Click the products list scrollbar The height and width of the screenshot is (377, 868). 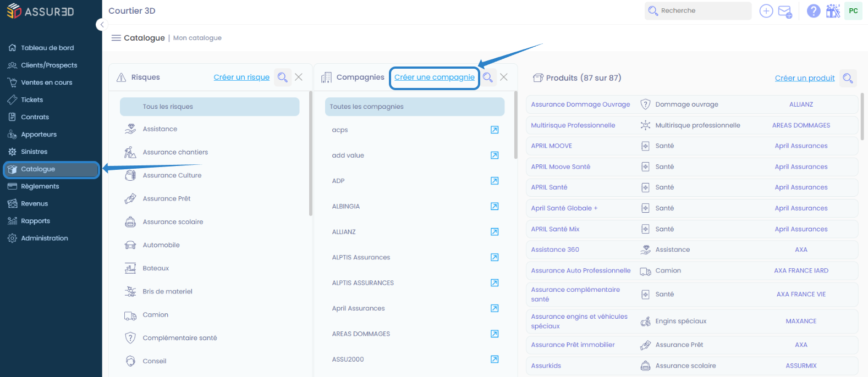[862, 117]
